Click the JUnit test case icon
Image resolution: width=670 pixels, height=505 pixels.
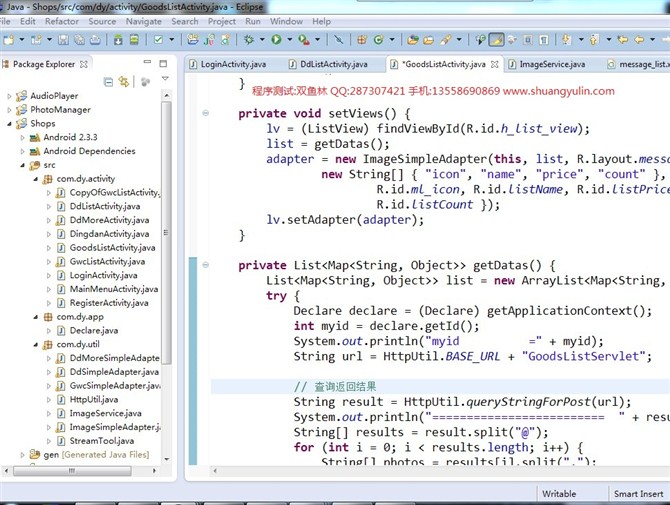click(x=209, y=40)
